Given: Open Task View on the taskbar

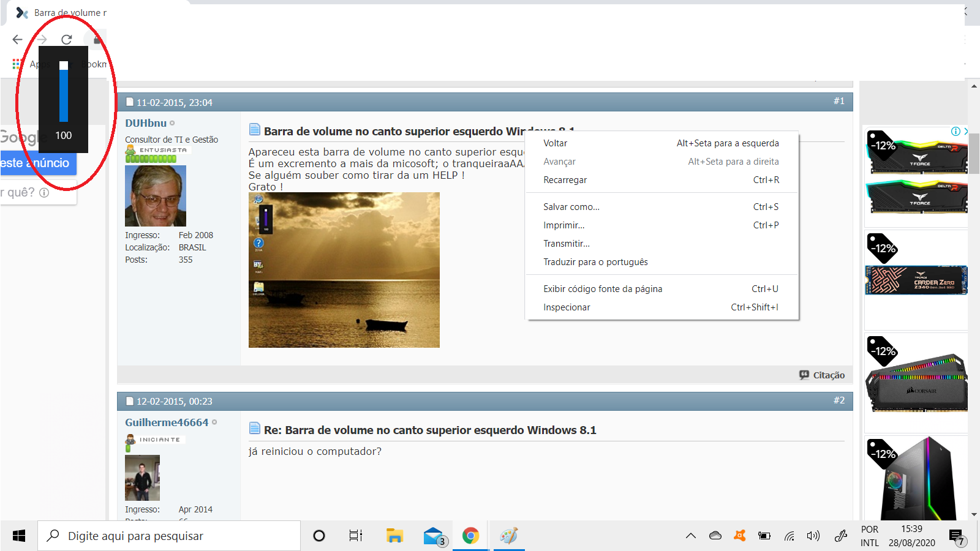Looking at the screenshot, I should pyautogui.click(x=356, y=536).
